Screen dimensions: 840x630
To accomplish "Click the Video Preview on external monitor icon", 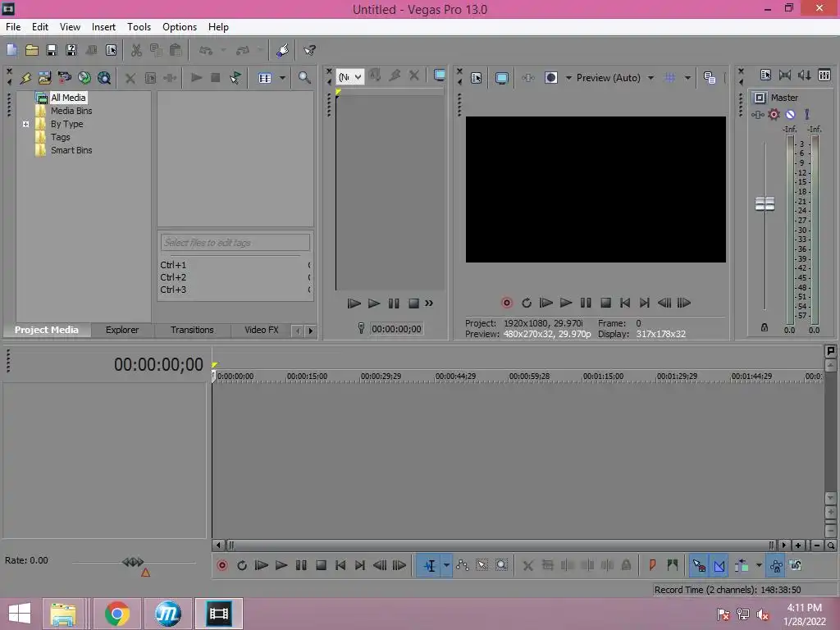I will (501, 78).
